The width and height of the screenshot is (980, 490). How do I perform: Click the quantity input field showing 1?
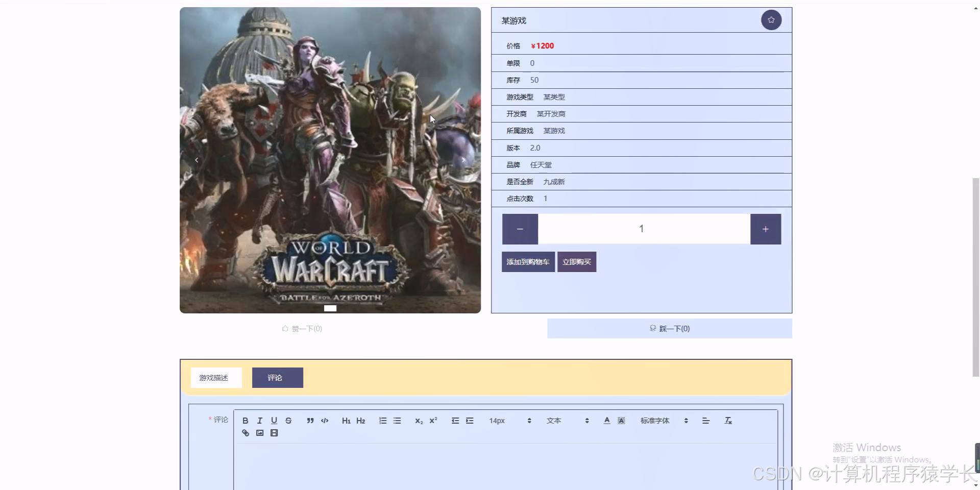pyautogui.click(x=644, y=229)
